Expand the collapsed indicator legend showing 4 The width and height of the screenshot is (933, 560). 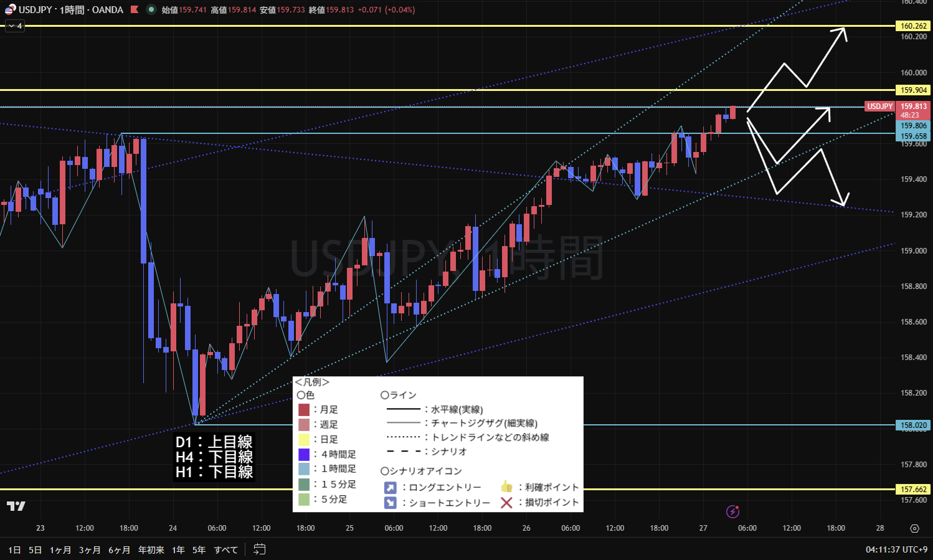15,26
